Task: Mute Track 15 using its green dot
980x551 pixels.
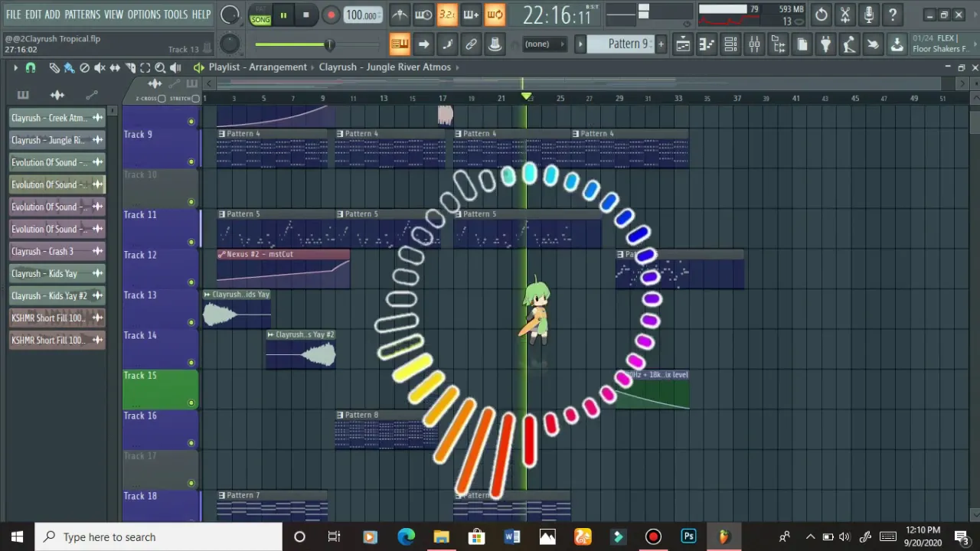Action: (191, 403)
